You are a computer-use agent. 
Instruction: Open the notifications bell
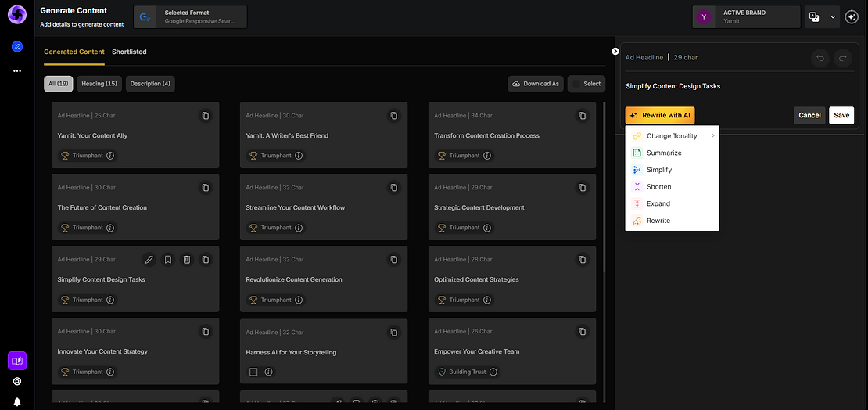click(x=17, y=401)
